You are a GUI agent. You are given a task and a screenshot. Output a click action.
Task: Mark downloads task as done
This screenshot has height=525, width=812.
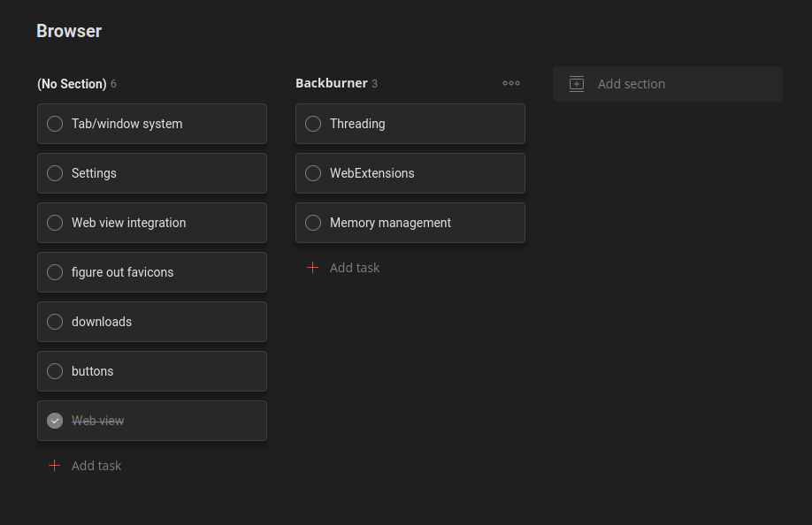(55, 322)
